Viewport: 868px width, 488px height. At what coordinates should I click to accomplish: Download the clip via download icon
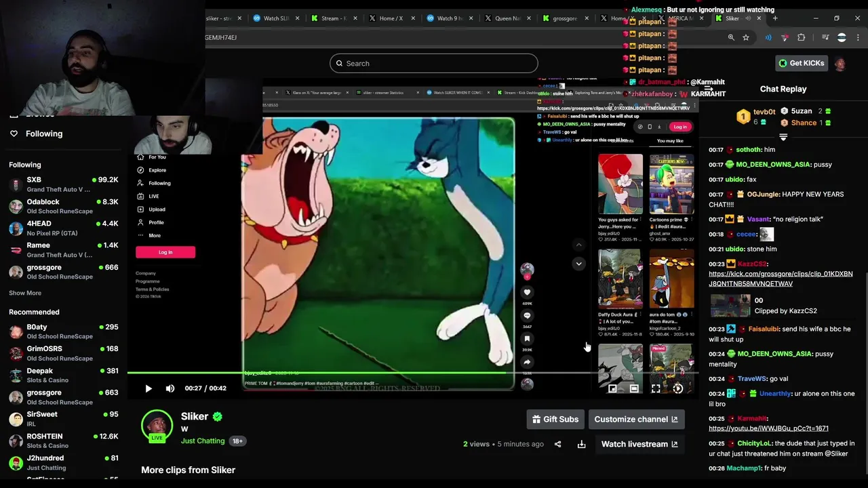[x=581, y=444]
